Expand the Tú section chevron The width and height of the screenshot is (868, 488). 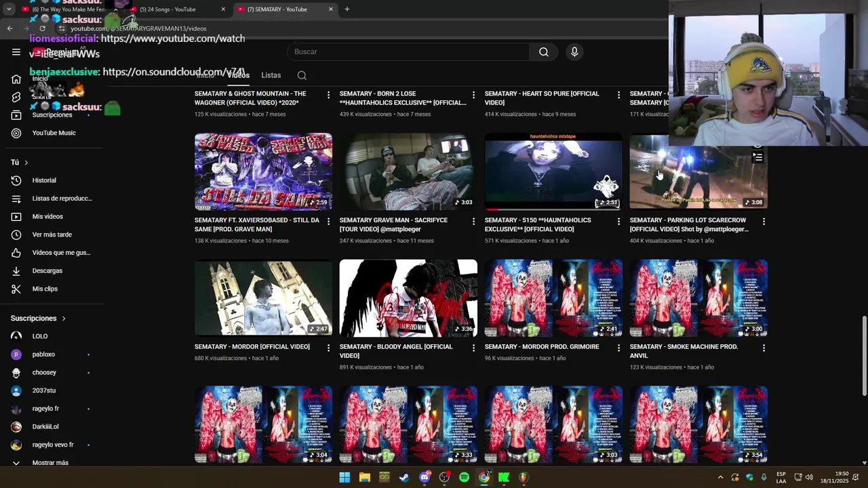[26, 163]
